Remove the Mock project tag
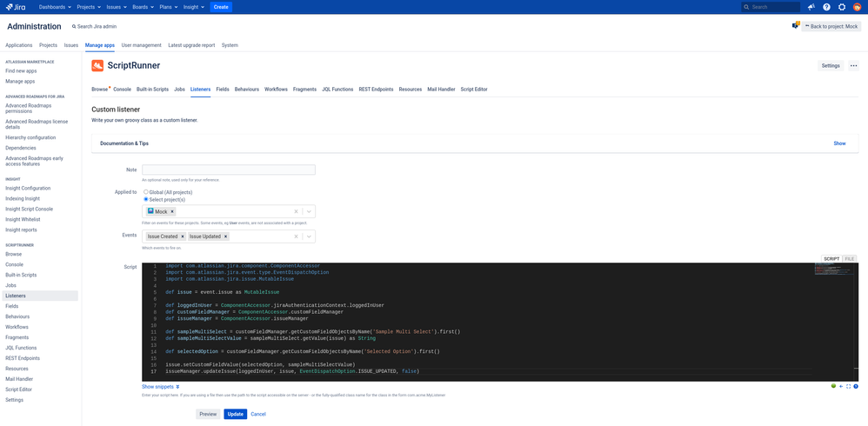Viewport: 868px width, 426px height. (172, 211)
